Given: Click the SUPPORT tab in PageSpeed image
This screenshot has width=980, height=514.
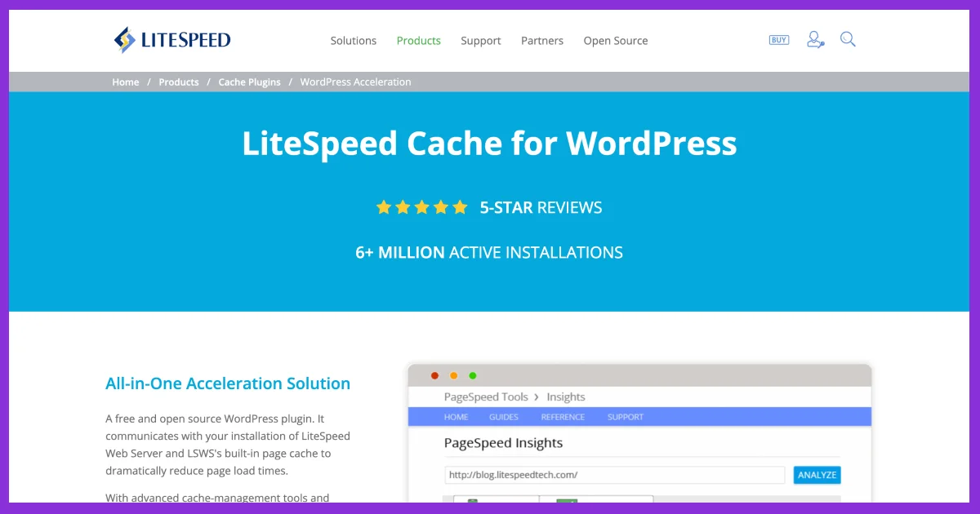Looking at the screenshot, I should tap(626, 417).
